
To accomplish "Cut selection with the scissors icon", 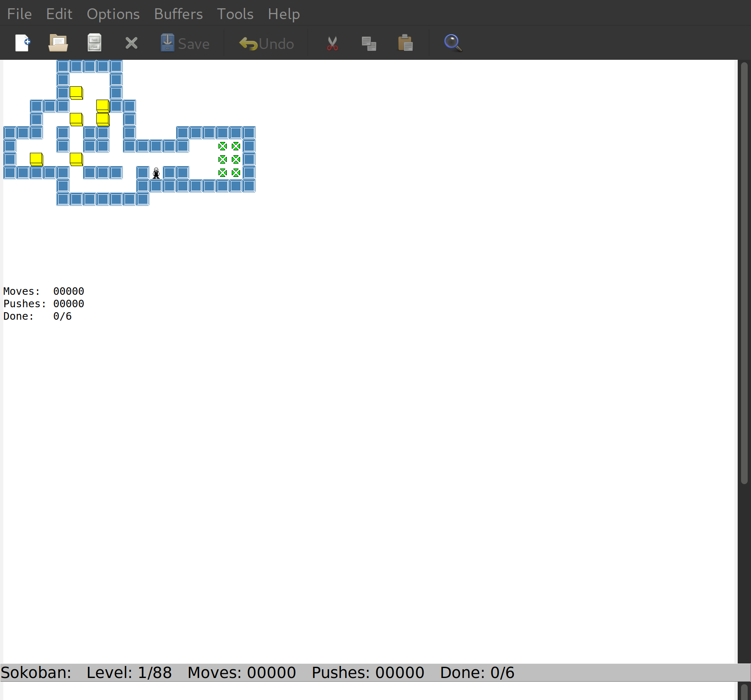I will (332, 43).
